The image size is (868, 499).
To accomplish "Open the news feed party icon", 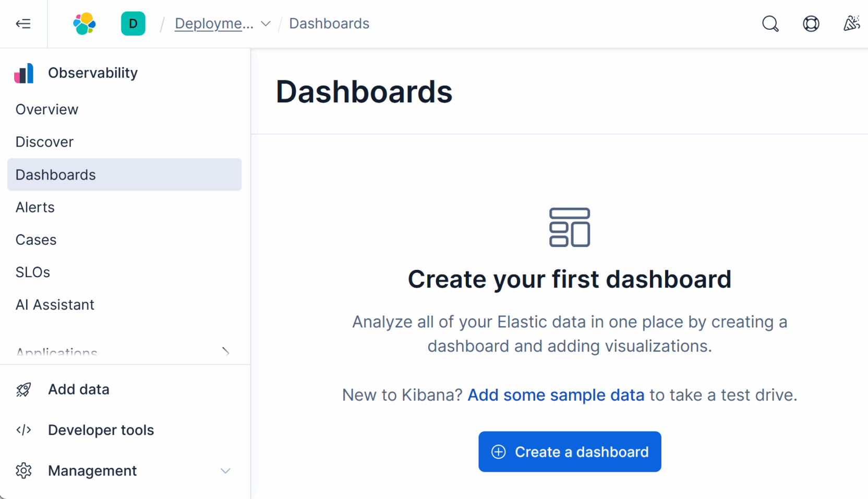I will 851,23.
